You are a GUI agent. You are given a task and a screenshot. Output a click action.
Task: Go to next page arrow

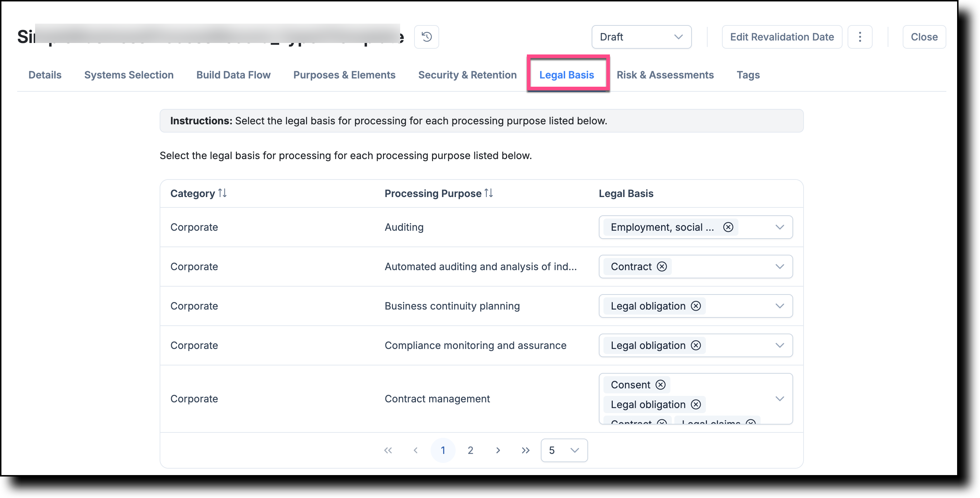pos(498,450)
